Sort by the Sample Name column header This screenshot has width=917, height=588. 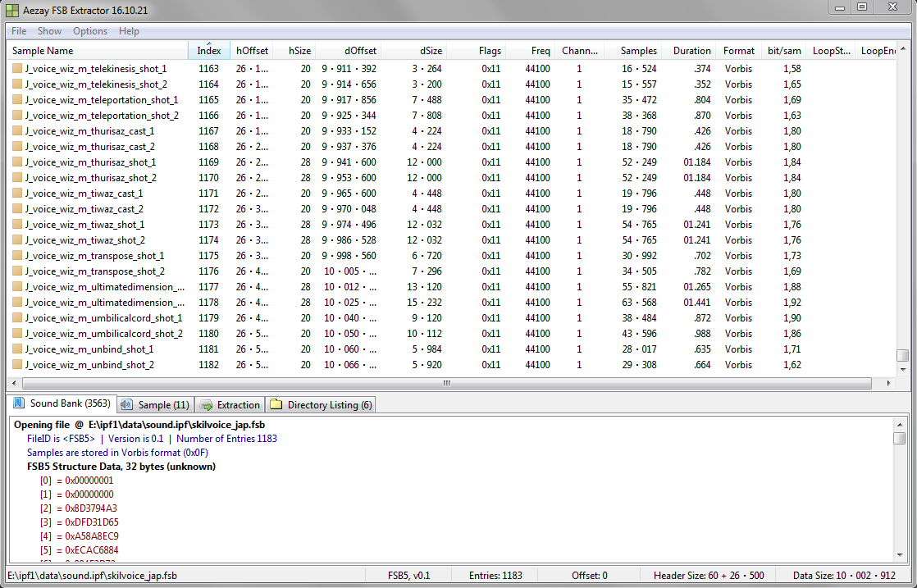point(97,50)
